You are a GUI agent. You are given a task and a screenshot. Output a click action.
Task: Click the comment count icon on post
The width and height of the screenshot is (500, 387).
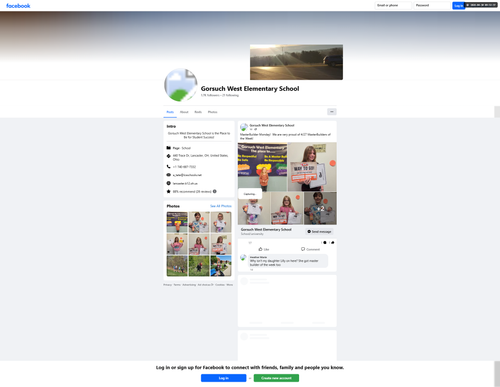tap(325, 242)
